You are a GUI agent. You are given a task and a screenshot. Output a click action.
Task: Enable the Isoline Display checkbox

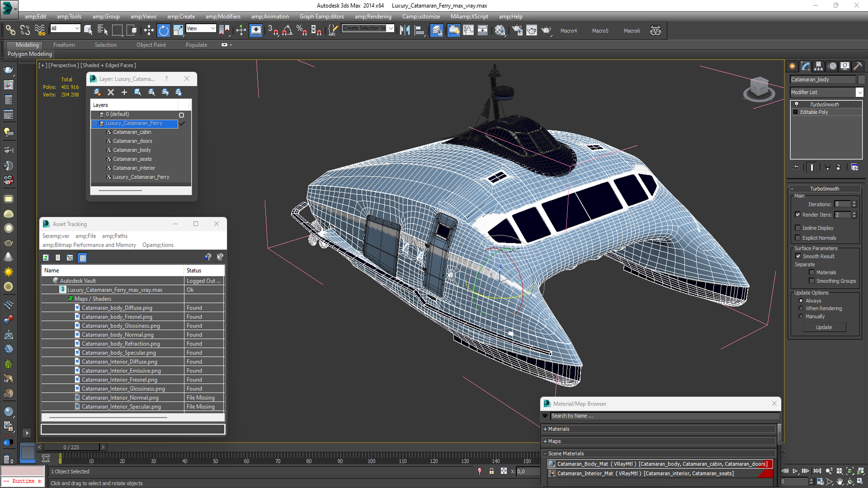[x=797, y=228]
